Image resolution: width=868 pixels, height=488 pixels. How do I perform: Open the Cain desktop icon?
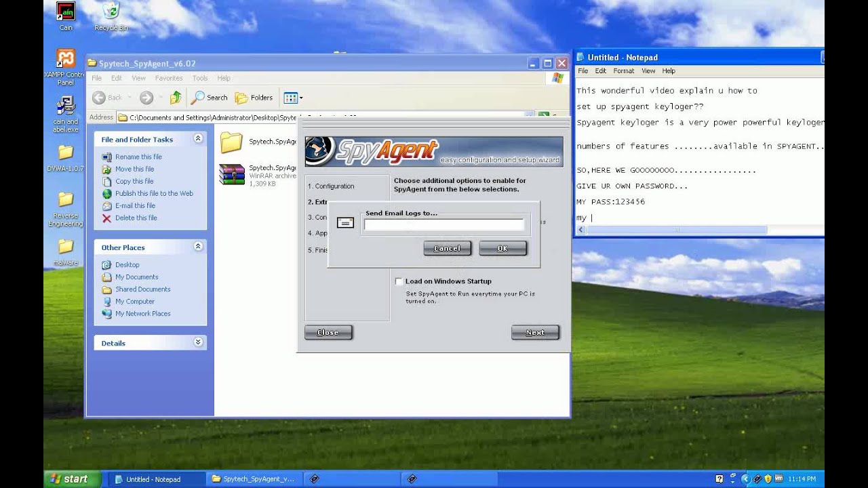click(x=66, y=16)
